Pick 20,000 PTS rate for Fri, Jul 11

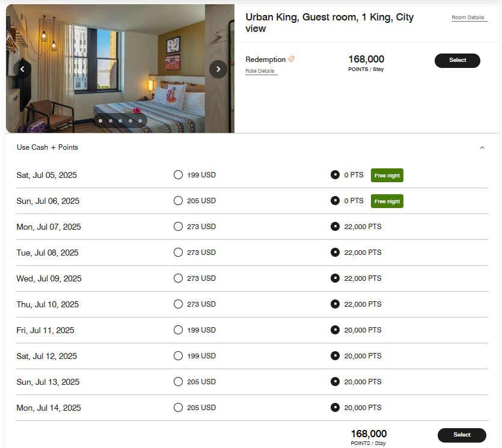tap(335, 330)
